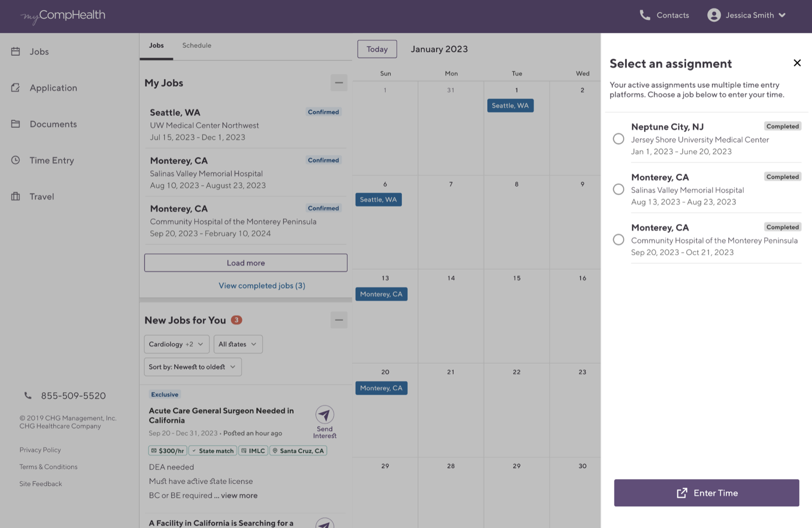Open the Cardiology +2 specialty dropdown
Screen dimensions: 812x528
click(x=177, y=344)
